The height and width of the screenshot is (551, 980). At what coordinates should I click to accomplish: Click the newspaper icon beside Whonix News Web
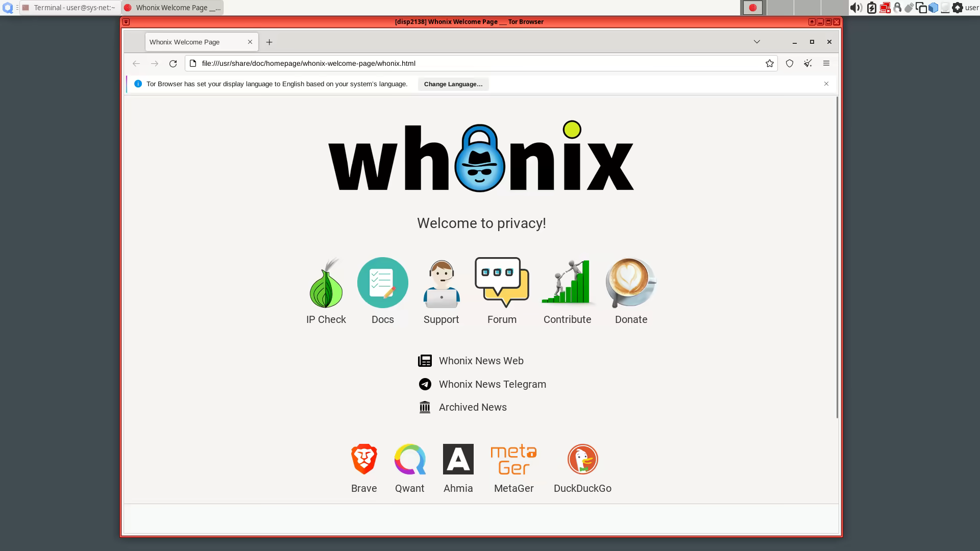click(425, 361)
